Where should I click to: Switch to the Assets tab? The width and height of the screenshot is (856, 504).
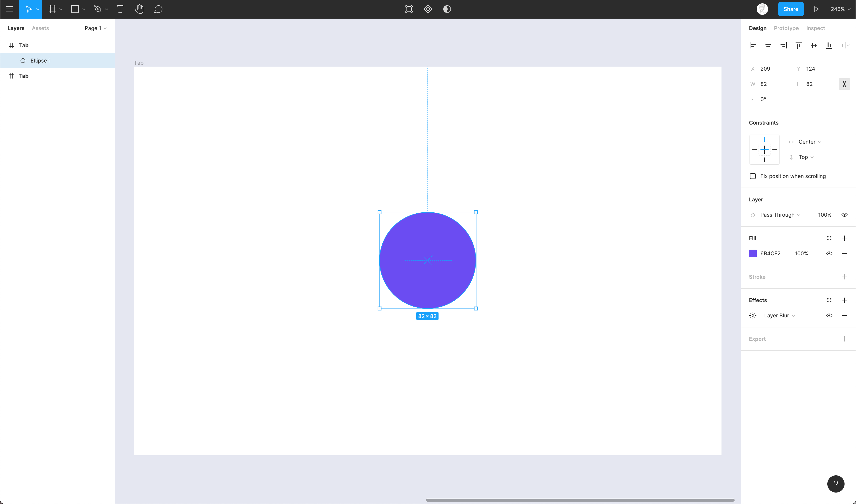point(40,28)
